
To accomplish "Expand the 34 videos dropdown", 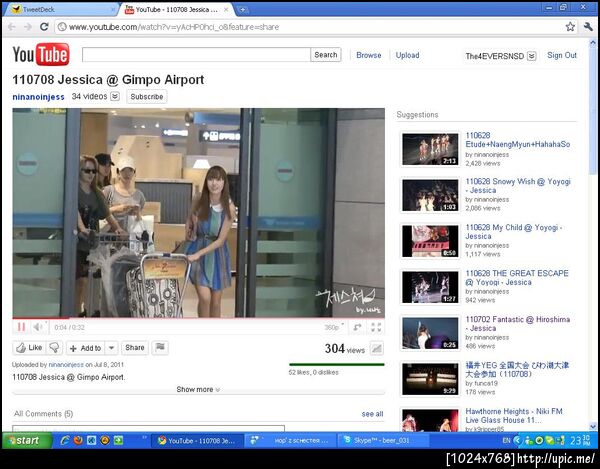I will [115, 96].
